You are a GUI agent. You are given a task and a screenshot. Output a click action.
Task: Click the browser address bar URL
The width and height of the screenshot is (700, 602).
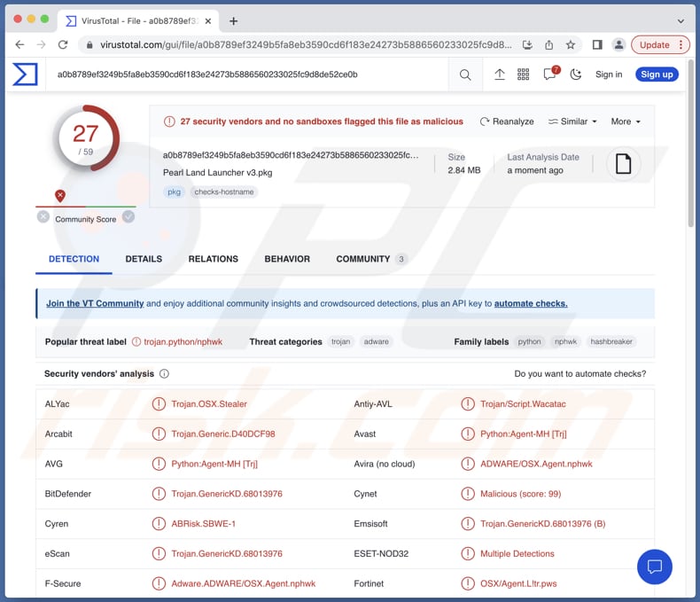pyautogui.click(x=306, y=44)
